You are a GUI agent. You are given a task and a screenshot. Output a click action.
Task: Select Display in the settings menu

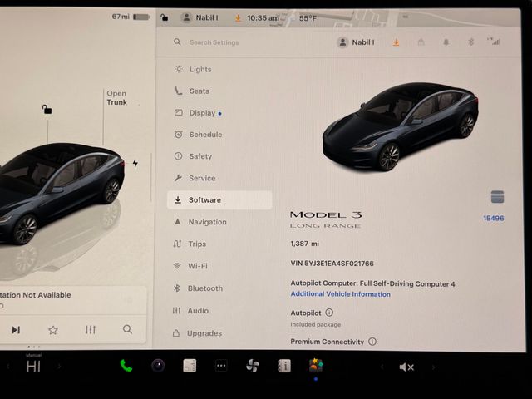[202, 113]
